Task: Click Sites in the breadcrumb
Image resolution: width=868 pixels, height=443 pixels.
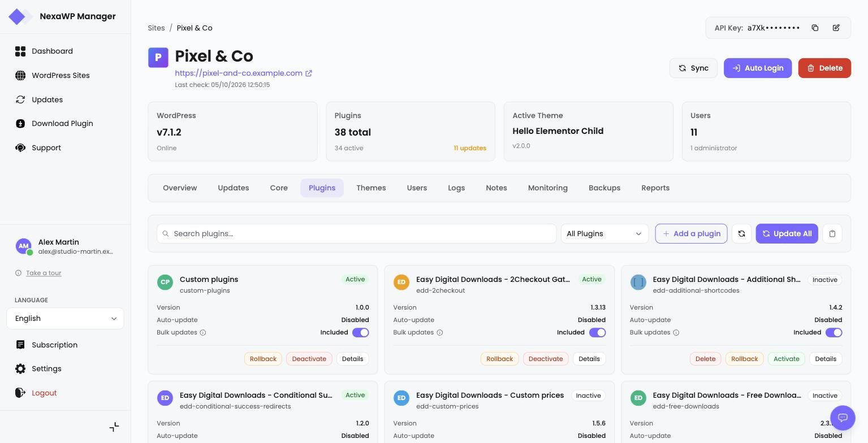Action: [157, 28]
